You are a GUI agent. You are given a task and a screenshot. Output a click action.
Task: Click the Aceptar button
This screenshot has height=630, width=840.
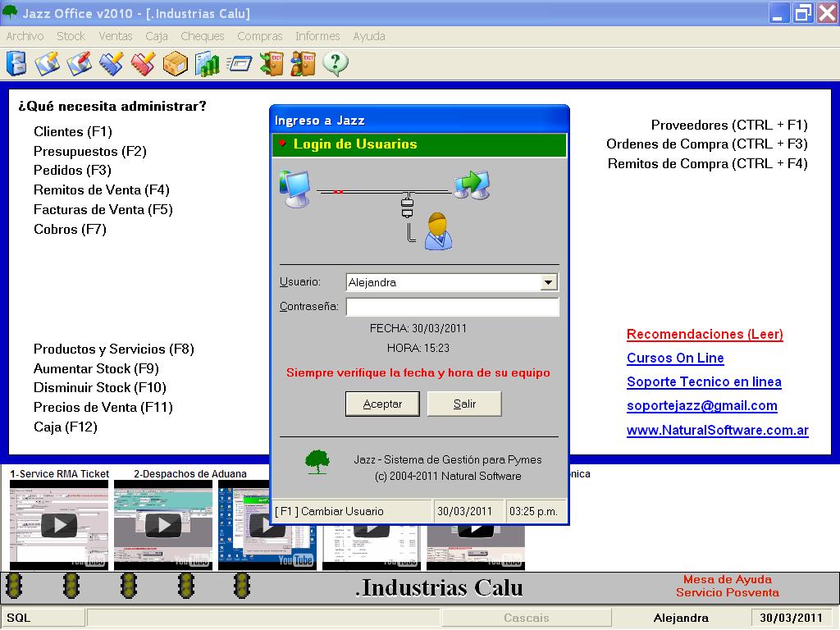click(382, 404)
